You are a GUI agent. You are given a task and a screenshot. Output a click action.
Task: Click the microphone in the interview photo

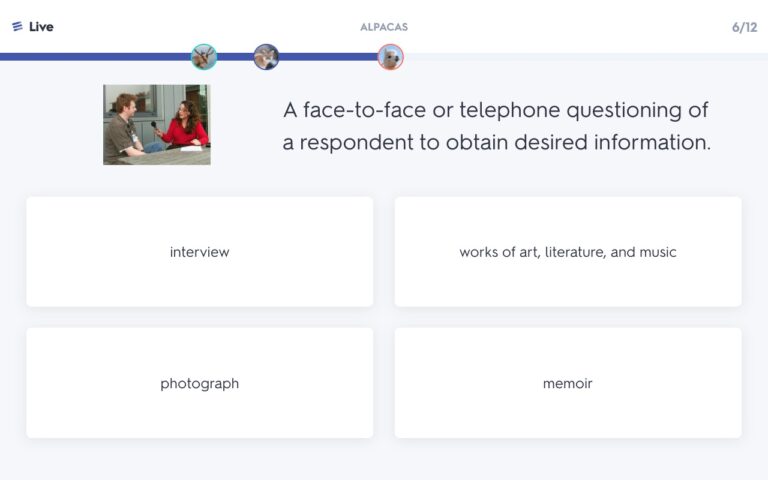(154, 126)
